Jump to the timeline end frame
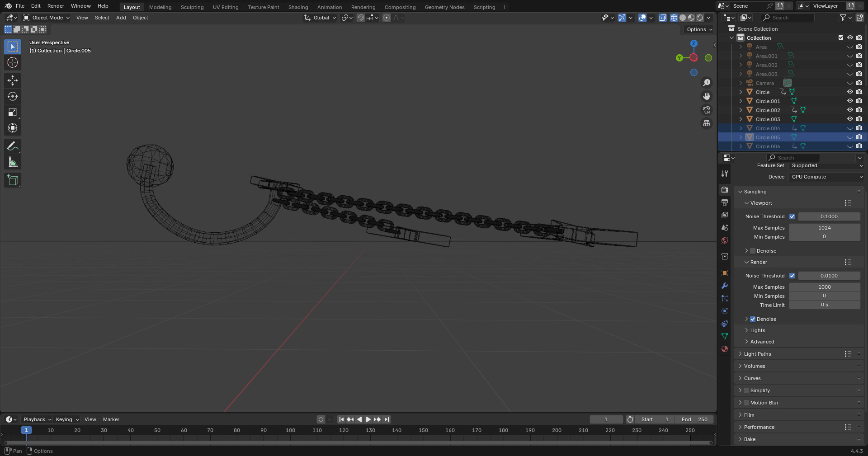This screenshot has width=868, height=456. coord(387,419)
